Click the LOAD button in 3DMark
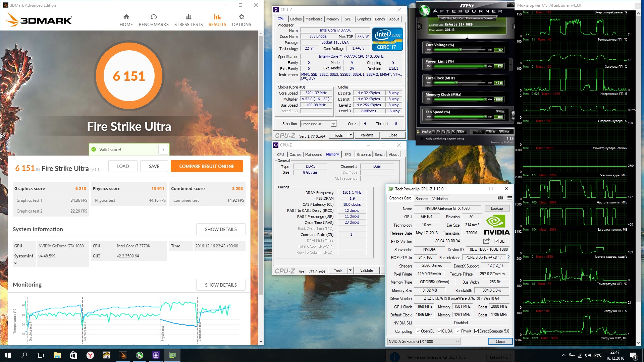This screenshot has width=644, height=362. tap(123, 166)
